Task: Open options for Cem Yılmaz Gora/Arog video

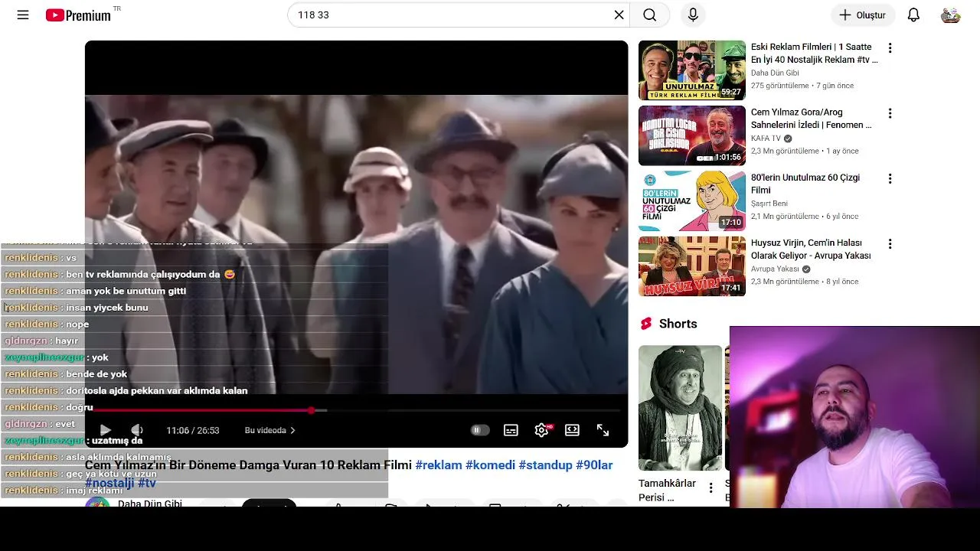Action: [890, 113]
